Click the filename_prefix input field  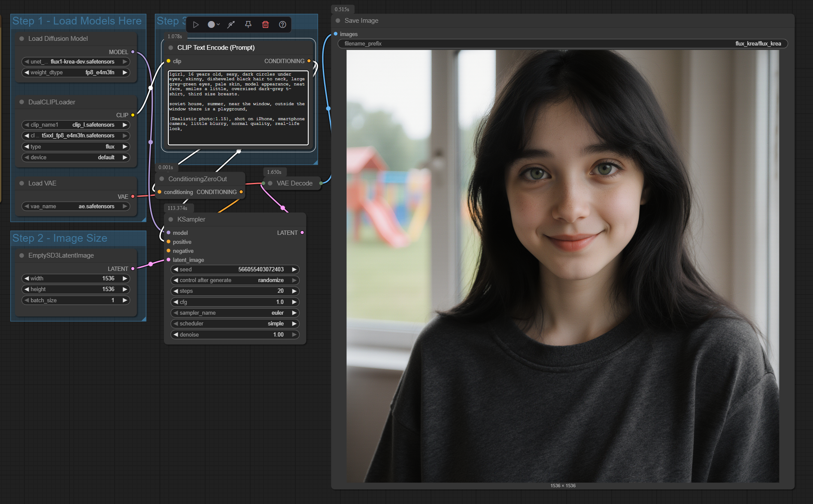click(x=562, y=44)
